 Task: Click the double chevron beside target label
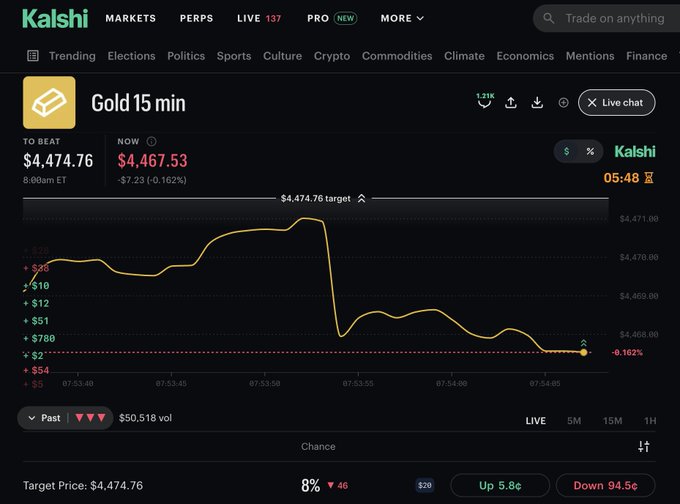coord(361,199)
